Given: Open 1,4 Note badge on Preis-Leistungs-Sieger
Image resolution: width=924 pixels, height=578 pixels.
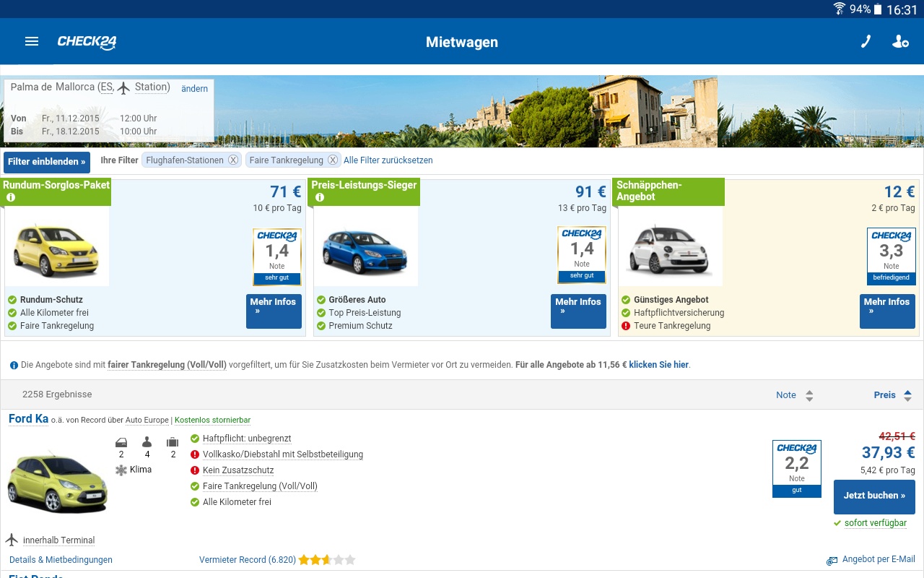Looking at the screenshot, I should pyautogui.click(x=582, y=255).
